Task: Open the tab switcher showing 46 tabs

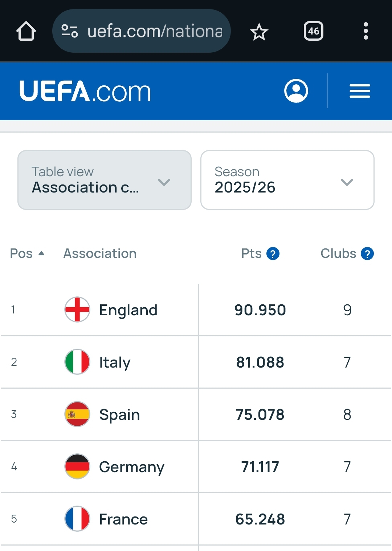Action: pos(313,31)
